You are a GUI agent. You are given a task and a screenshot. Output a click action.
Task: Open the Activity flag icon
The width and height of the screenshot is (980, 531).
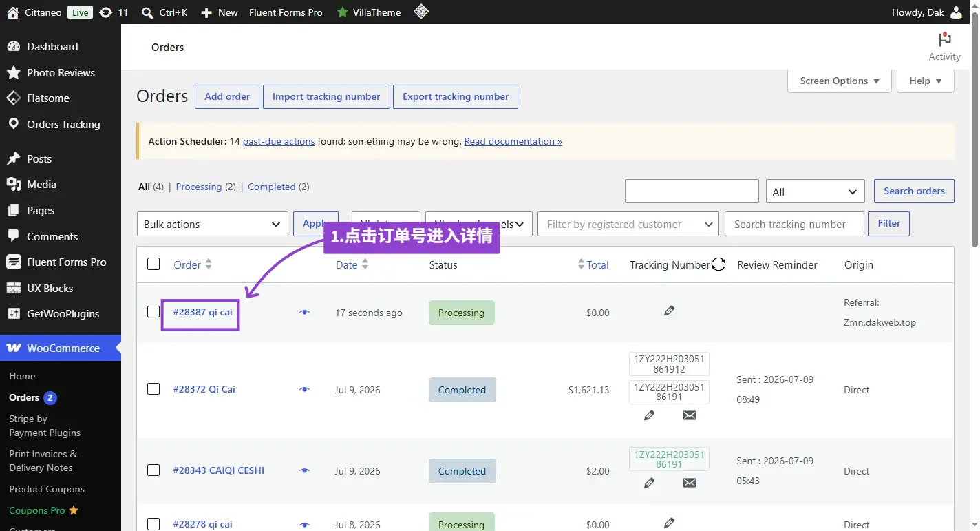[x=944, y=40]
